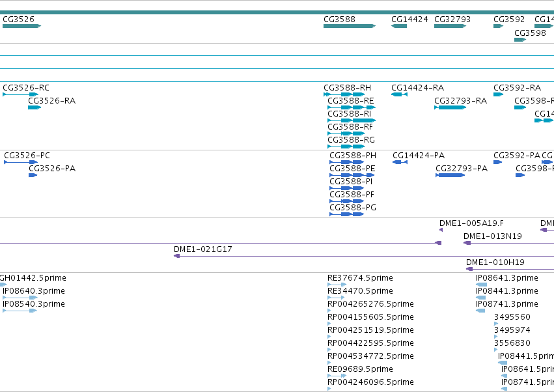Viewport: 554px width, 392px height.
Task: Click the CG32793-RA transcript
Action: 450,107
